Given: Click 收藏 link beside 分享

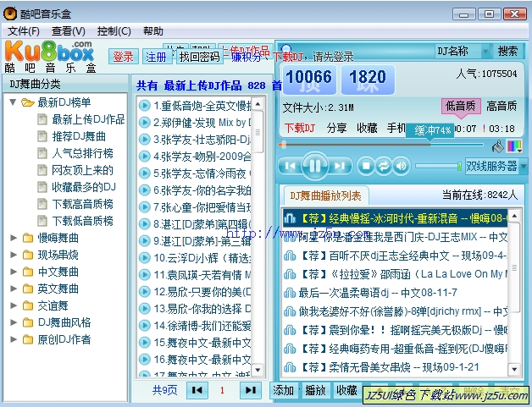Looking at the screenshot, I should click(367, 128).
